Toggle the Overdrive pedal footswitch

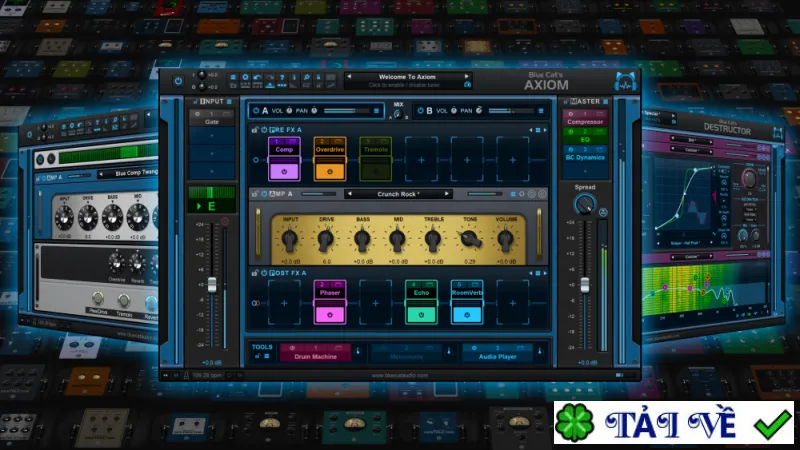tap(330, 171)
